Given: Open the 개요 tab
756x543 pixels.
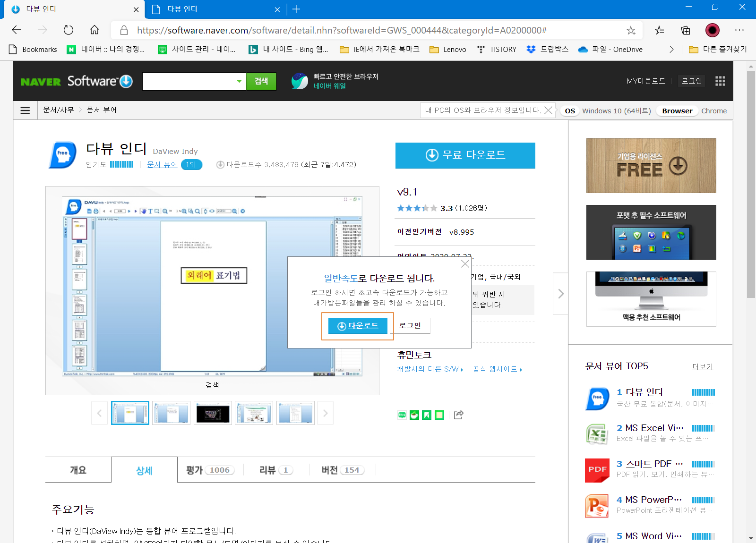Looking at the screenshot, I should click(78, 470).
